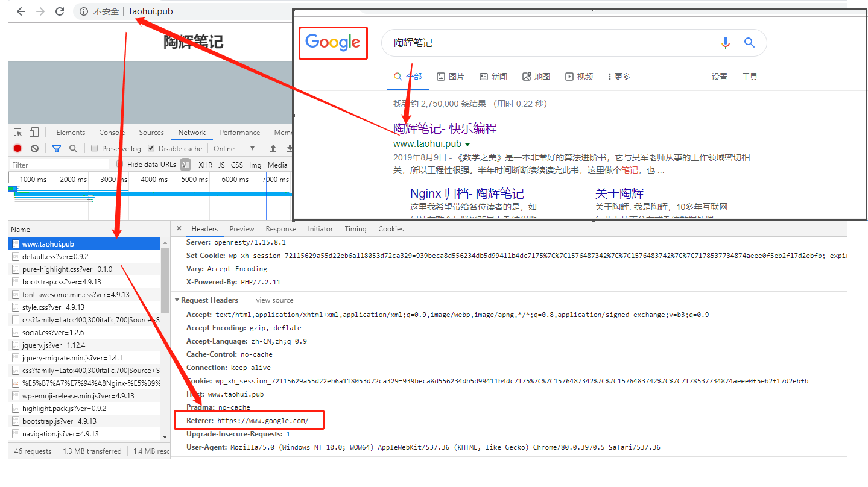Viewport: 868px width, 487px height.
Task: Enable the Preserve log checkbox
Action: tap(94, 148)
